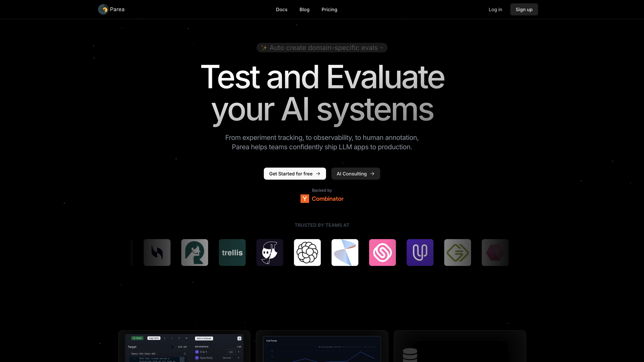Image resolution: width=644 pixels, height=362 pixels.
Task: Open the auto create domain-specific evals banner
Action: click(322, 48)
